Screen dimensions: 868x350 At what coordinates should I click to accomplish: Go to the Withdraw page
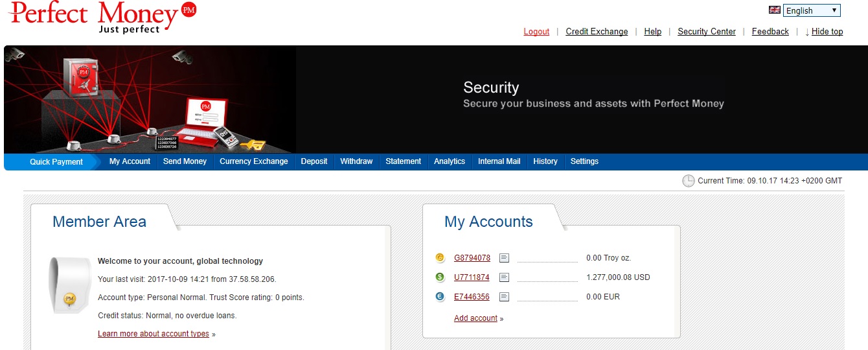pyautogui.click(x=356, y=161)
